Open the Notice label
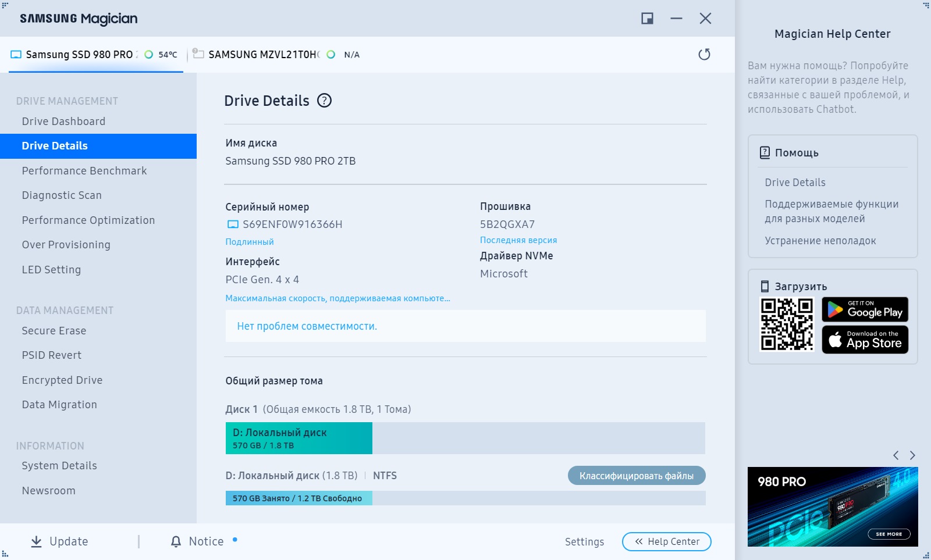The height and width of the screenshot is (560, 931). 206,541
